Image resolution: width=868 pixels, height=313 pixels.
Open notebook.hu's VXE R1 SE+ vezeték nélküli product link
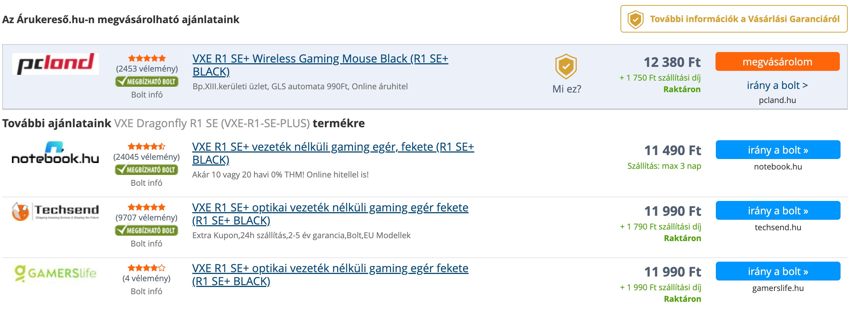333,153
